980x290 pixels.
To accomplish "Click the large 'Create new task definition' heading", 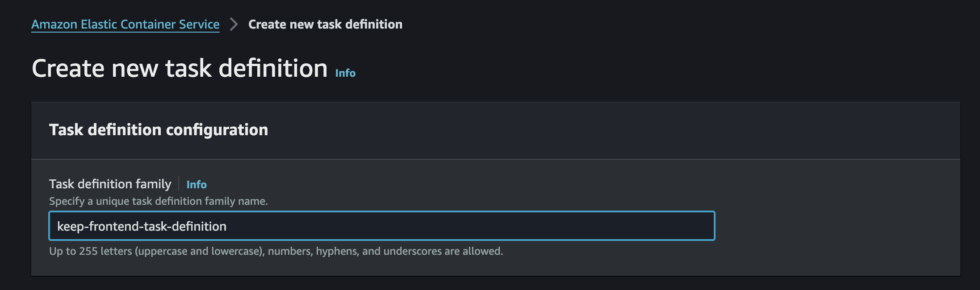I will [180, 68].
